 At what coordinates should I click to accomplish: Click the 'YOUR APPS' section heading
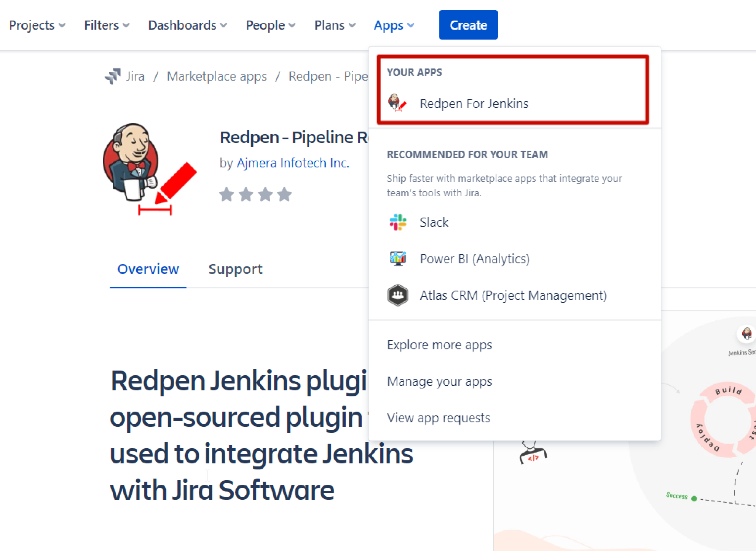pos(414,72)
